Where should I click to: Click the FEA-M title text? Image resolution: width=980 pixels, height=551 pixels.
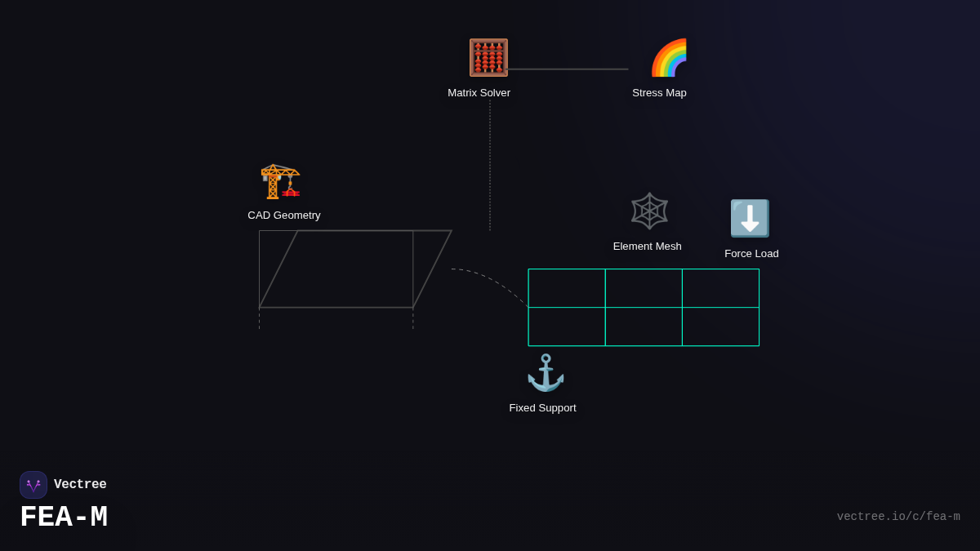pos(64,518)
